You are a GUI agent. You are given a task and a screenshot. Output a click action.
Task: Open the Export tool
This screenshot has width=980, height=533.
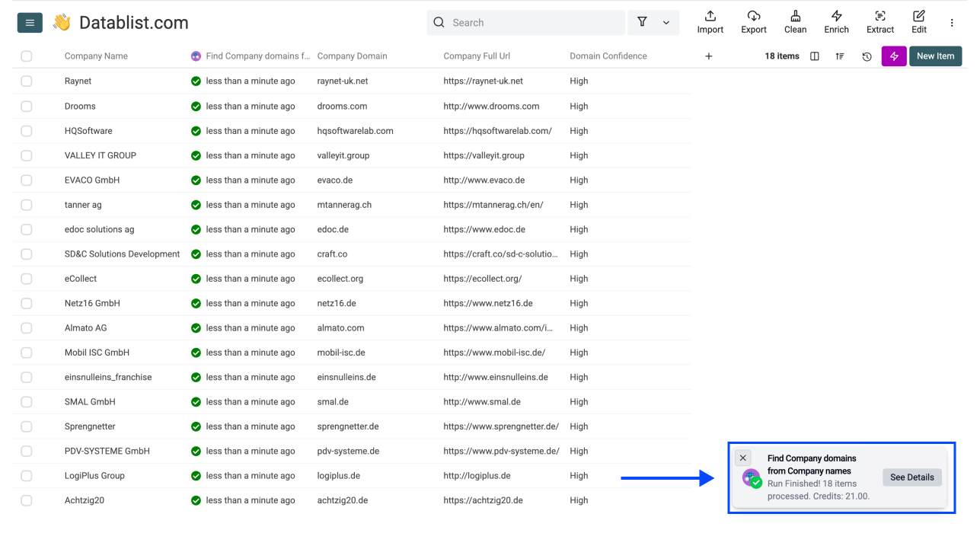tap(754, 22)
